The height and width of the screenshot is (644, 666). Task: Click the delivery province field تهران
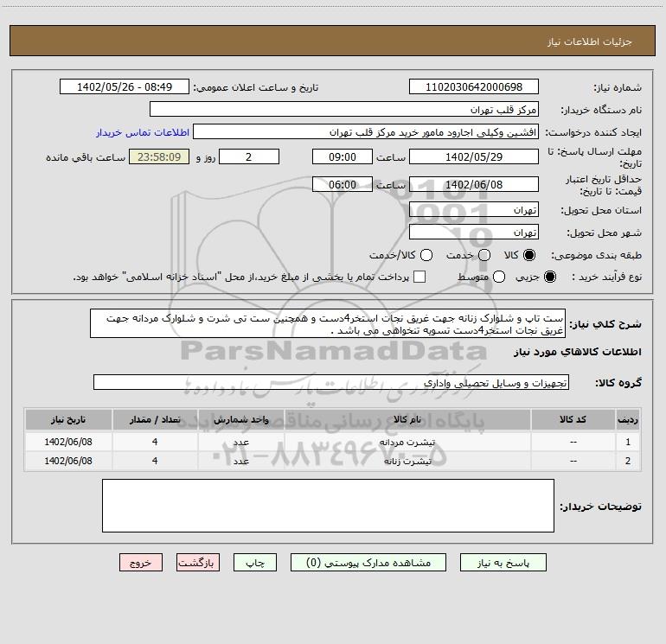pos(474,209)
